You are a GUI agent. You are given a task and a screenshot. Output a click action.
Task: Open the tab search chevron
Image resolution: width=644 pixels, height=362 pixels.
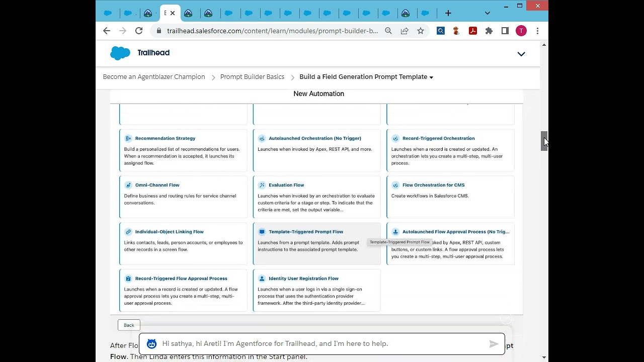pos(487,13)
